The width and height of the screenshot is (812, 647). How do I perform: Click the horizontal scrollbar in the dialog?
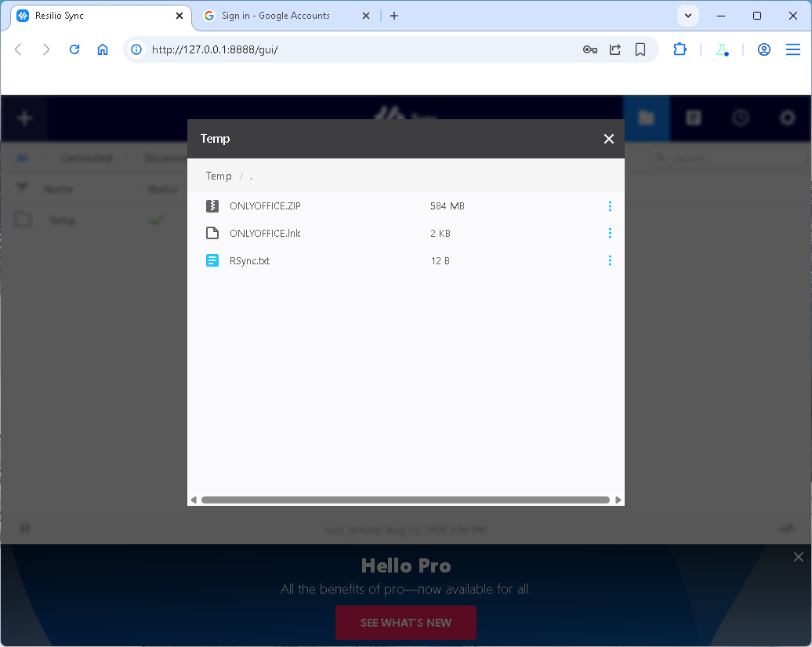(405, 500)
